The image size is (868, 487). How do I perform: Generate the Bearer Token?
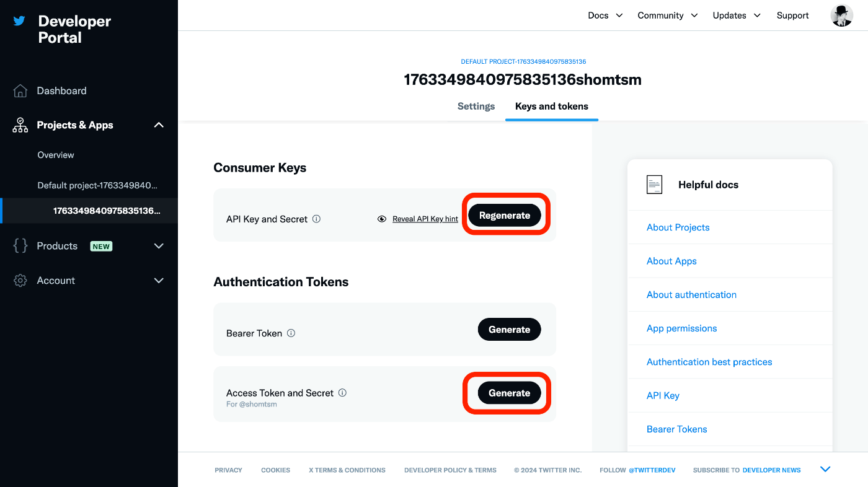coord(509,329)
